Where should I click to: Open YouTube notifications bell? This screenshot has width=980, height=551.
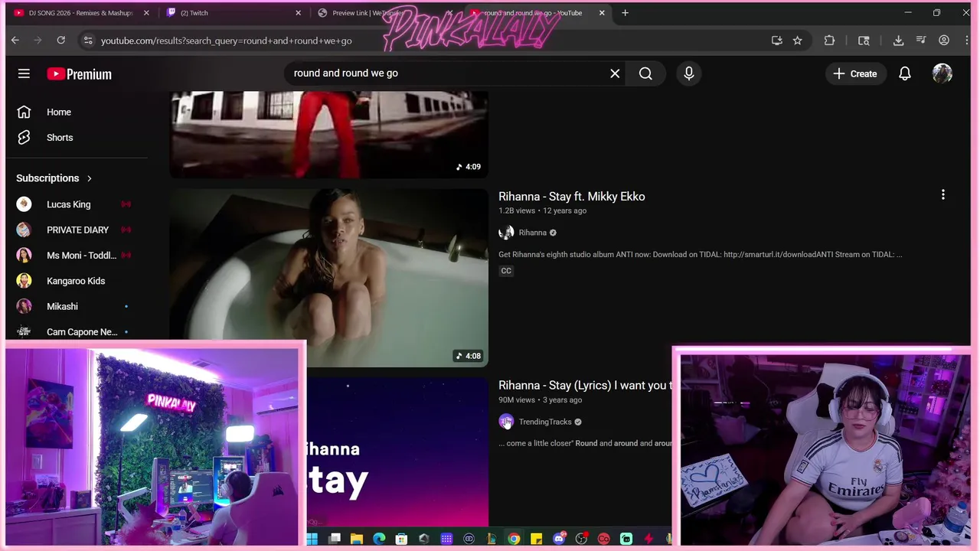905,73
